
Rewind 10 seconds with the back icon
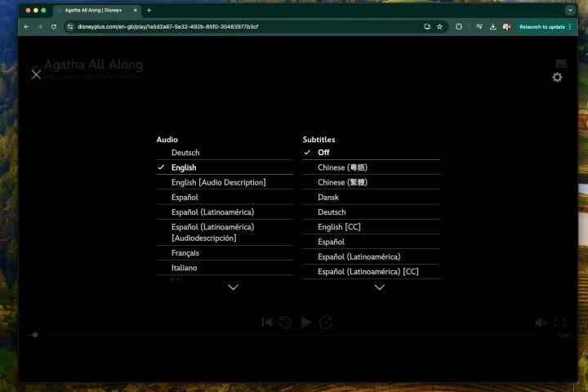click(x=286, y=323)
